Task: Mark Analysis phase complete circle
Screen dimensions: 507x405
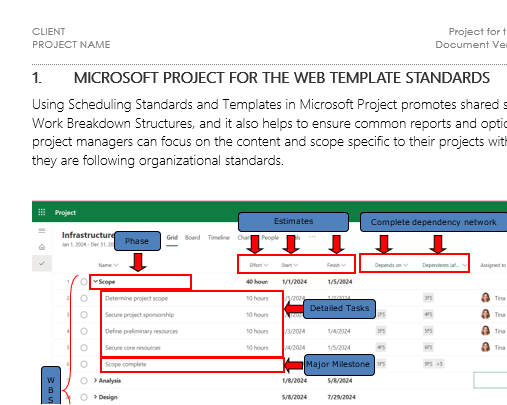Action: pos(84,381)
